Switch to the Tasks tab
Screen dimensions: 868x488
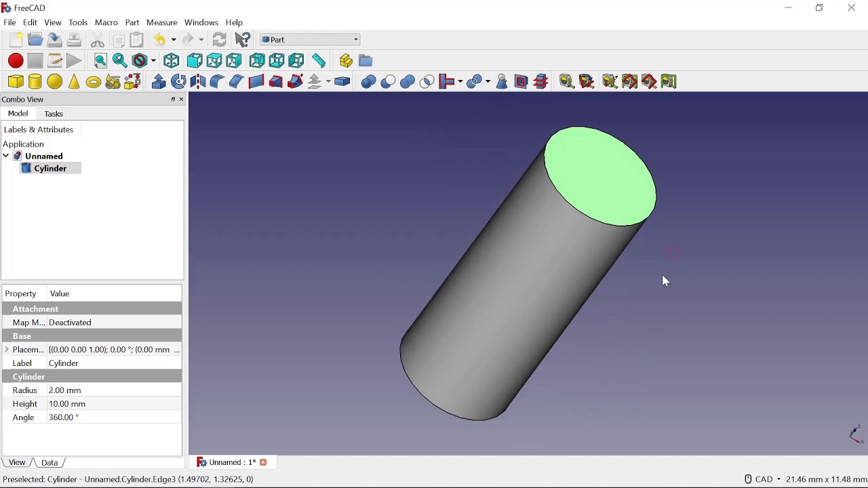pyautogui.click(x=54, y=115)
